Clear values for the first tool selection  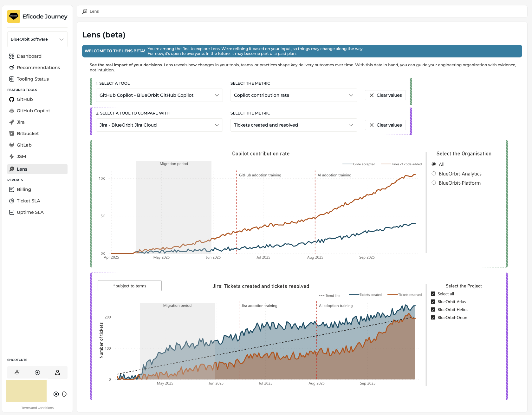[x=385, y=95]
